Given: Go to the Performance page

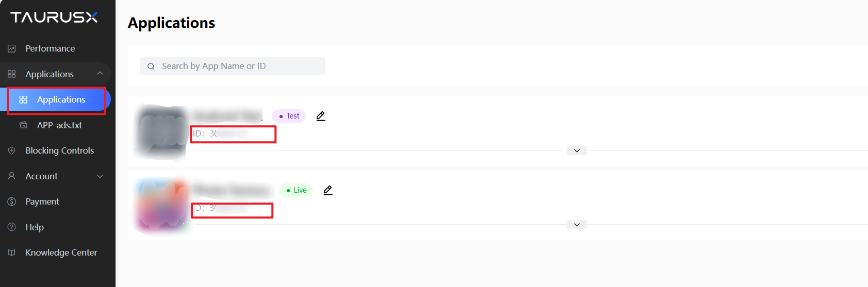Looking at the screenshot, I should pyautogui.click(x=50, y=48).
